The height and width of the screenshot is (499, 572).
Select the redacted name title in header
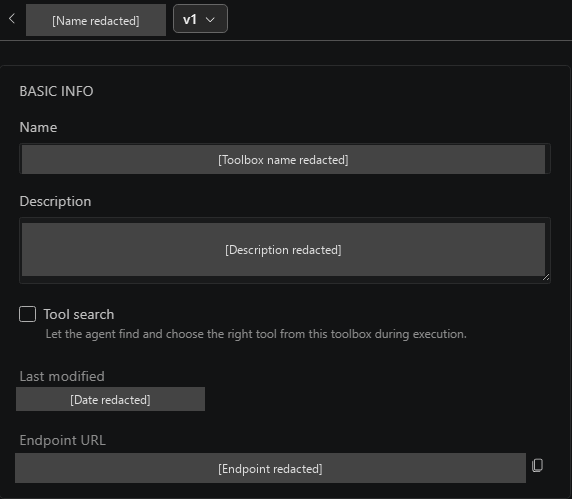coord(96,20)
